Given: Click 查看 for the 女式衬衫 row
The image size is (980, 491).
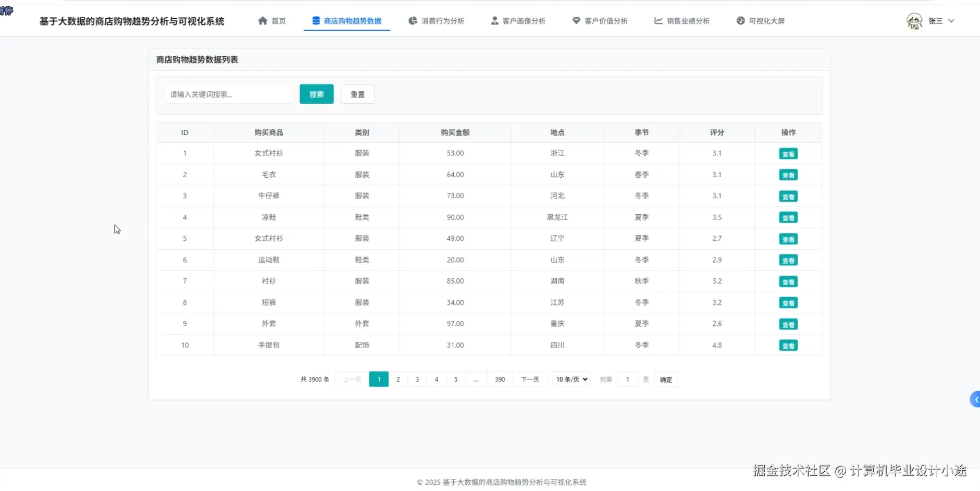Looking at the screenshot, I should pyautogui.click(x=788, y=153).
